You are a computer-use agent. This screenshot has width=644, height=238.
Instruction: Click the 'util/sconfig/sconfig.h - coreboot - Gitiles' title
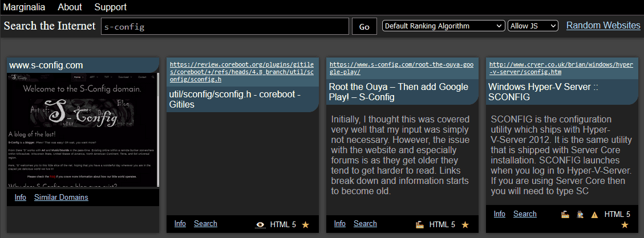tap(234, 100)
